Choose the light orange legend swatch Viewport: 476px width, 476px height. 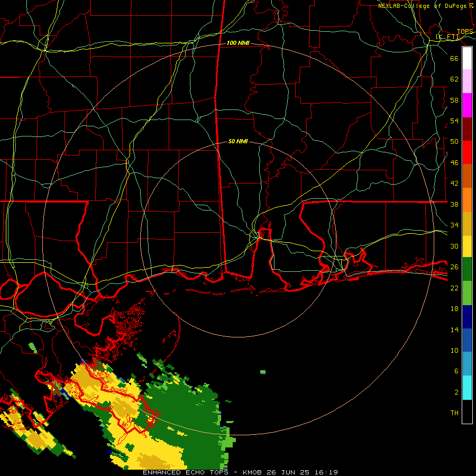467,200
